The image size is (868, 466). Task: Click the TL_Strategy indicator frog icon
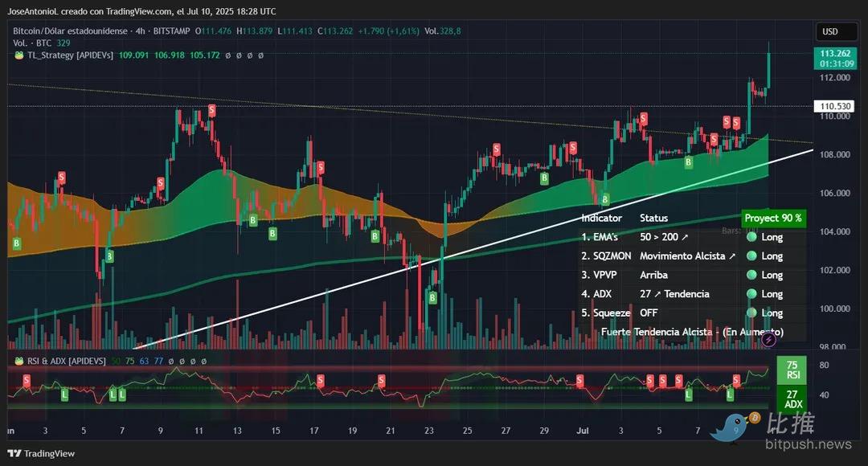pos(18,55)
